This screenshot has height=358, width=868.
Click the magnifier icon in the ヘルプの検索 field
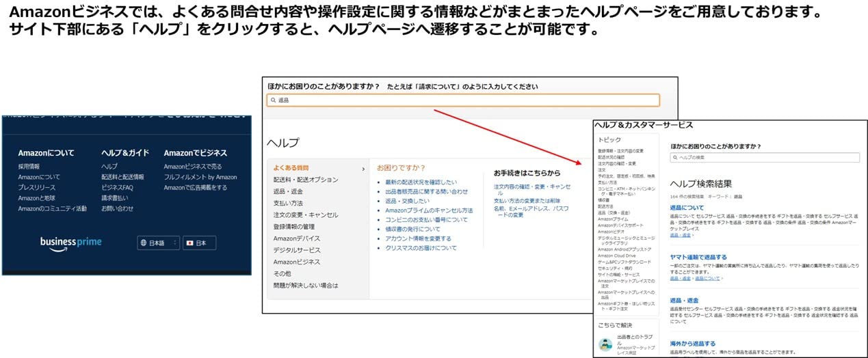[x=675, y=157]
